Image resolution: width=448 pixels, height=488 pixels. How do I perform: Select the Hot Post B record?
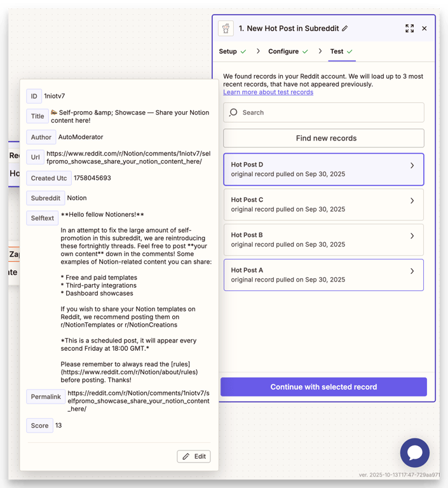[x=323, y=240]
